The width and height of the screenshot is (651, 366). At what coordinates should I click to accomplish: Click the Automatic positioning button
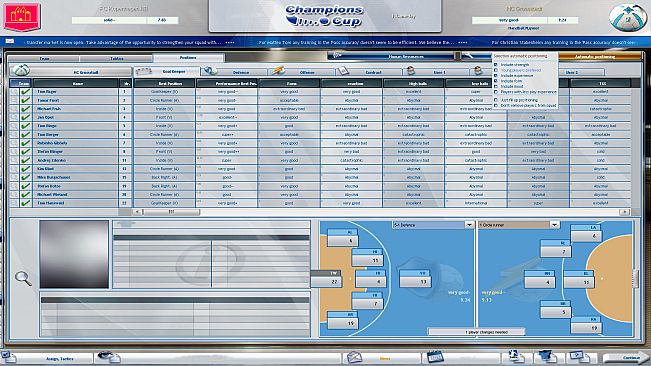[595, 56]
